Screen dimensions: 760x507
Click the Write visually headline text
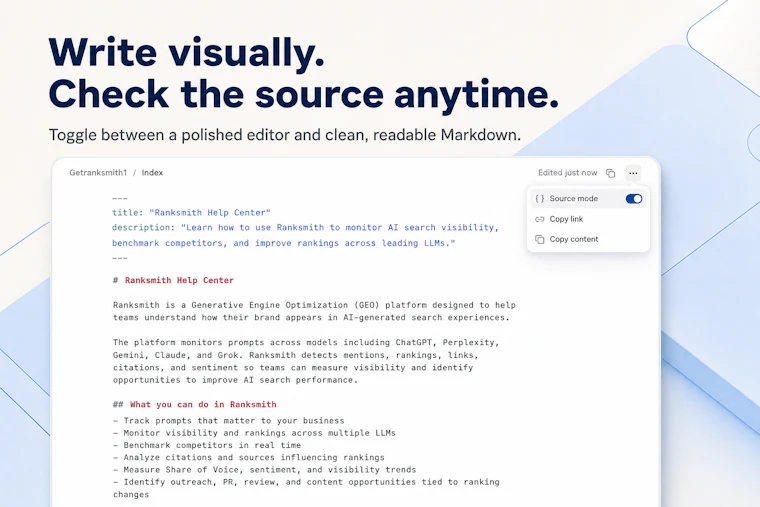coord(187,52)
